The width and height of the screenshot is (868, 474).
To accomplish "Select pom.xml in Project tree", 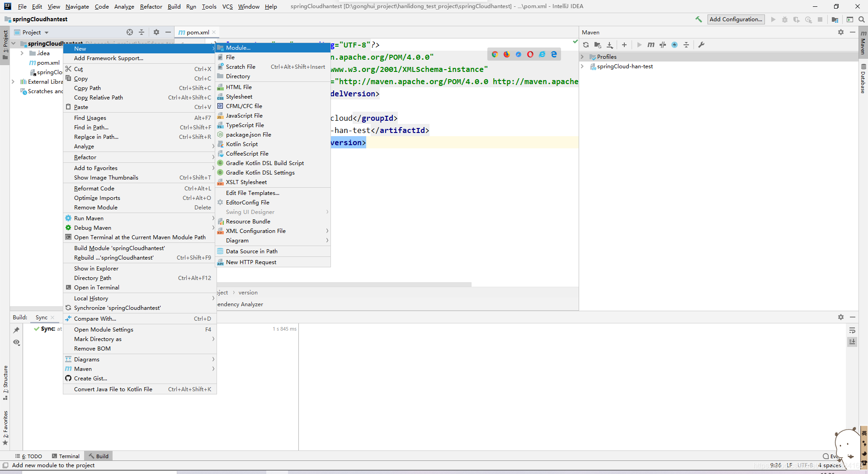I will [48, 62].
